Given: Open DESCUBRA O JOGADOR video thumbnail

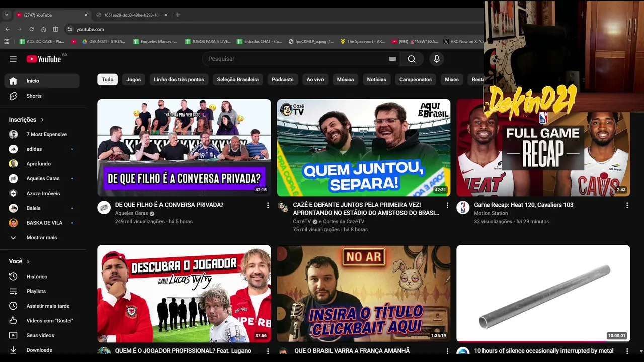Looking at the screenshot, I should (x=184, y=294).
